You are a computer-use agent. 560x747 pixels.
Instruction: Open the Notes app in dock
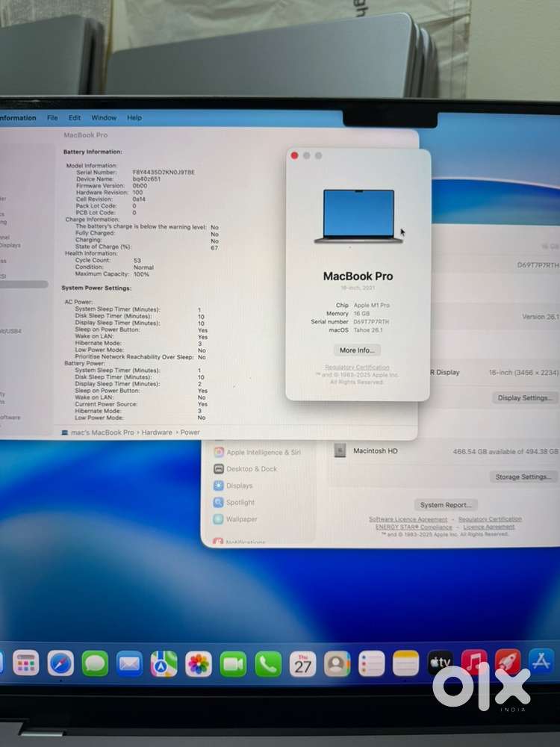[x=405, y=663]
